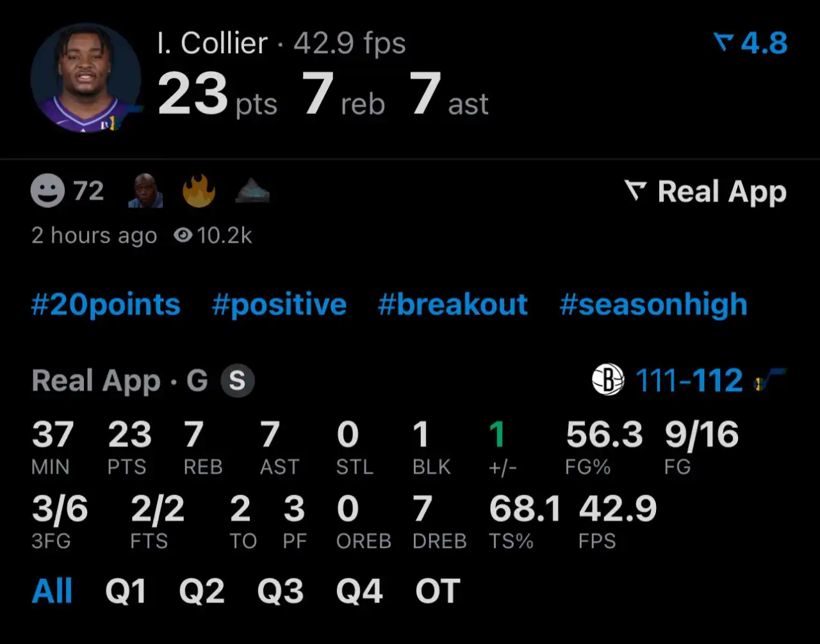Show the OT stats tab
Image resolution: width=820 pixels, height=644 pixels.
438,591
